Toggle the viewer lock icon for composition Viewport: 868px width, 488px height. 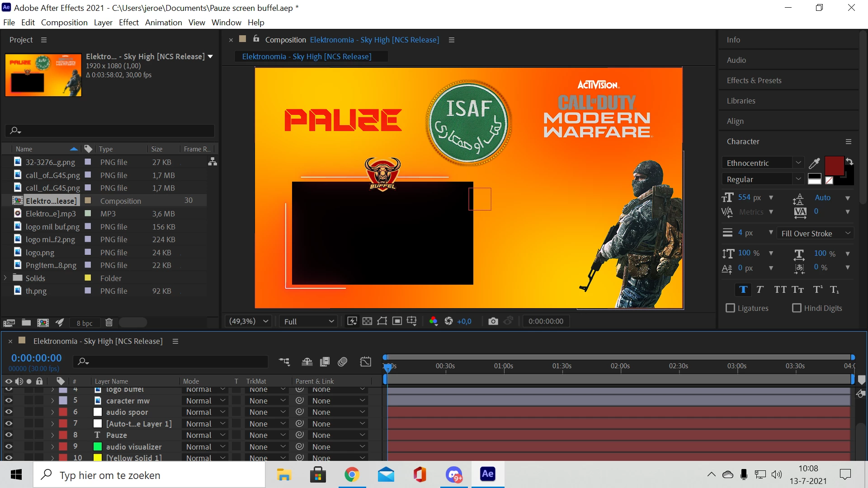[256, 39]
